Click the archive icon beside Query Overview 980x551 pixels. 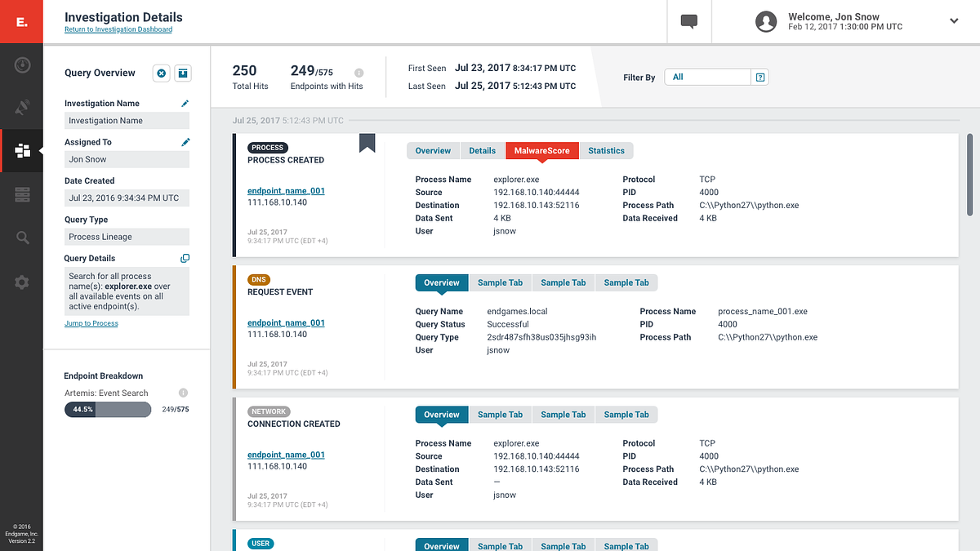[183, 73]
